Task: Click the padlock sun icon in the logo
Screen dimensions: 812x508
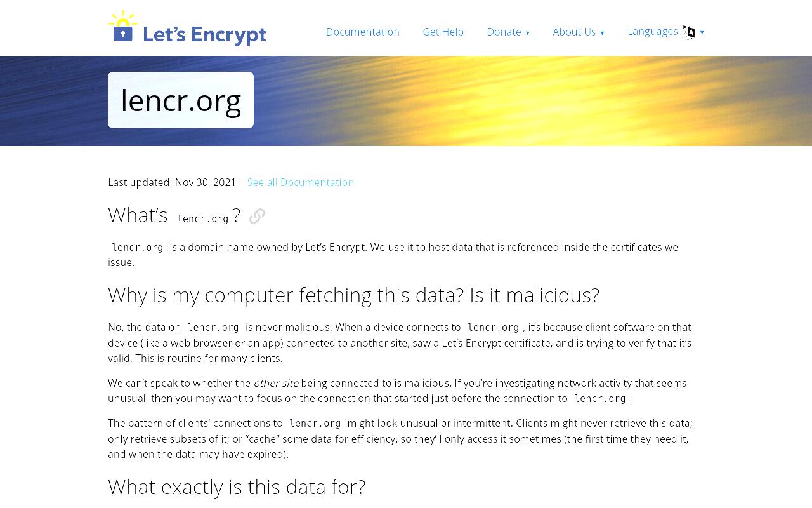Action: (x=123, y=26)
